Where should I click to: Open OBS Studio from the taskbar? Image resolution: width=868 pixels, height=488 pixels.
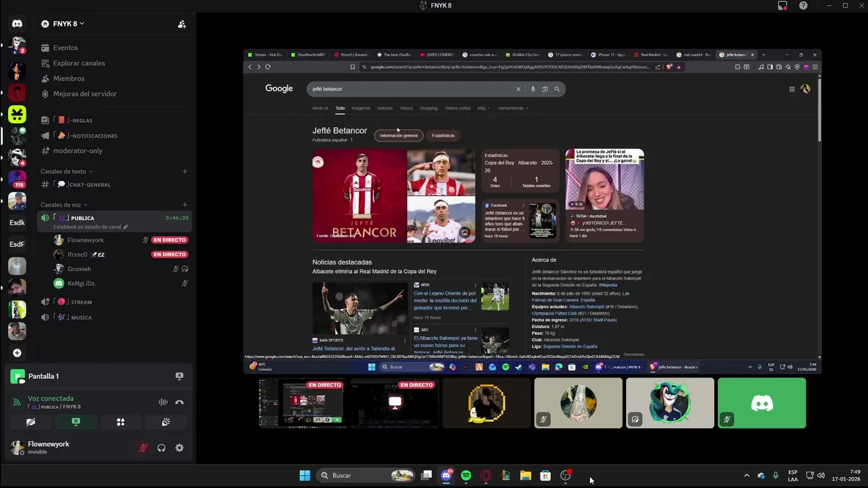pyautogui.click(x=566, y=476)
